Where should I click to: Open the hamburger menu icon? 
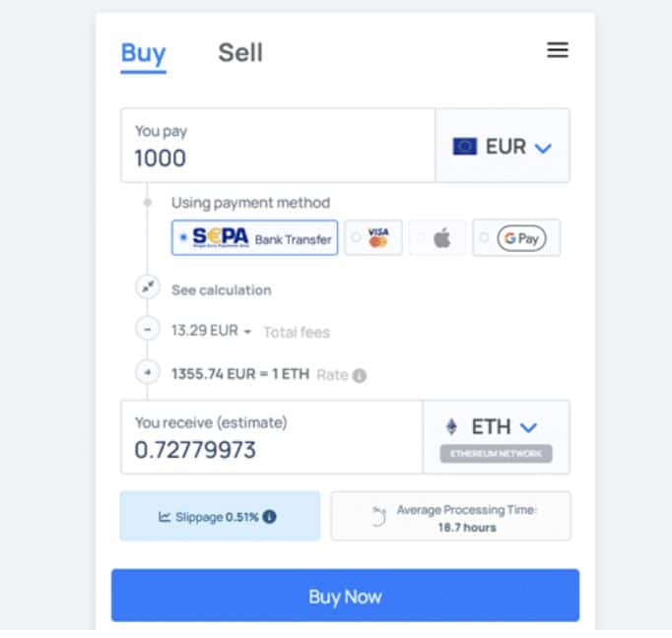point(557,50)
